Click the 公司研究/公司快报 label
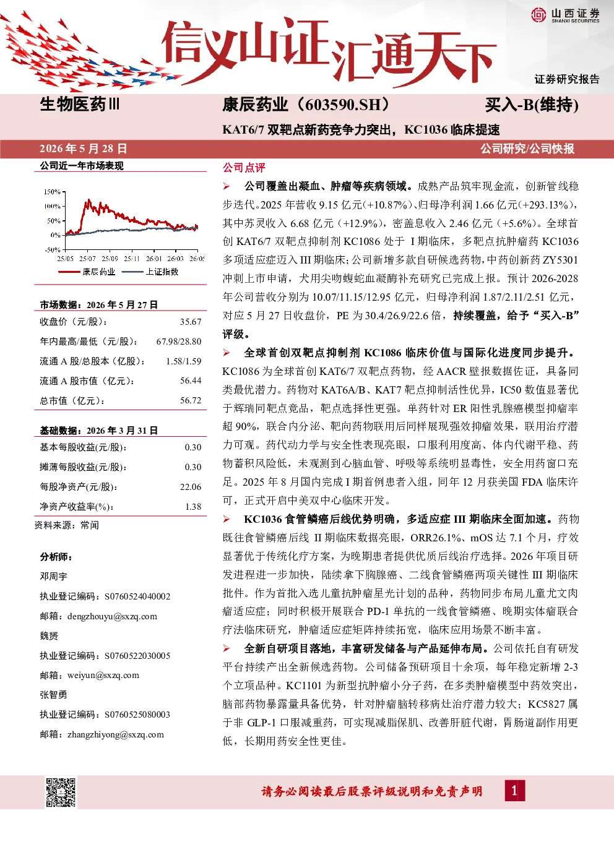This screenshot has width=614, height=868. pyautogui.click(x=527, y=148)
